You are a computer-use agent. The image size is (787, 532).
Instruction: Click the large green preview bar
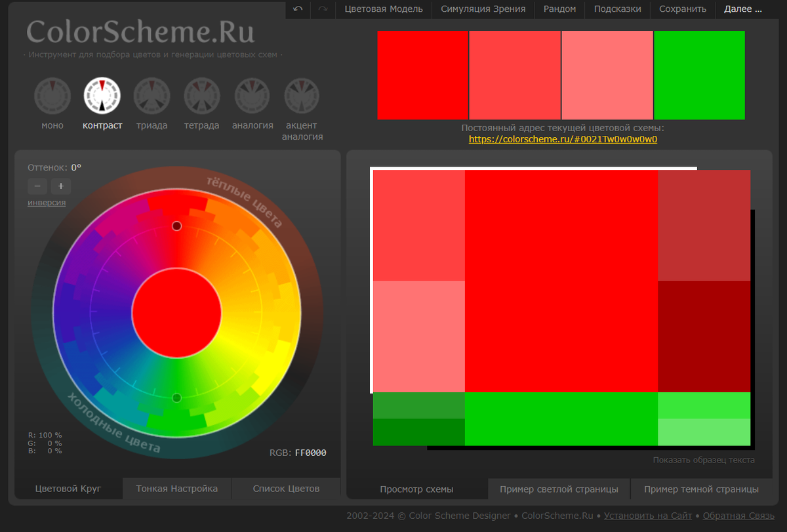[x=561, y=419]
